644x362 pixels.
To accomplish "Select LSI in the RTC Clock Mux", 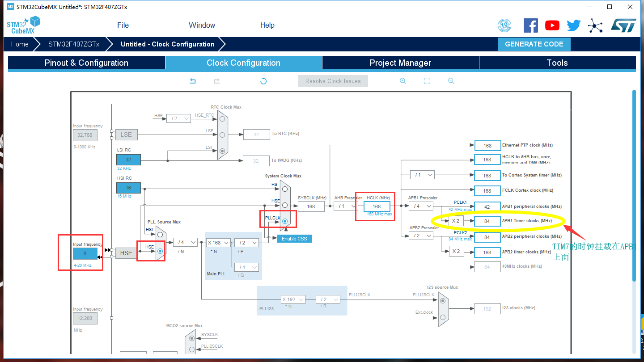I will tap(222, 151).
